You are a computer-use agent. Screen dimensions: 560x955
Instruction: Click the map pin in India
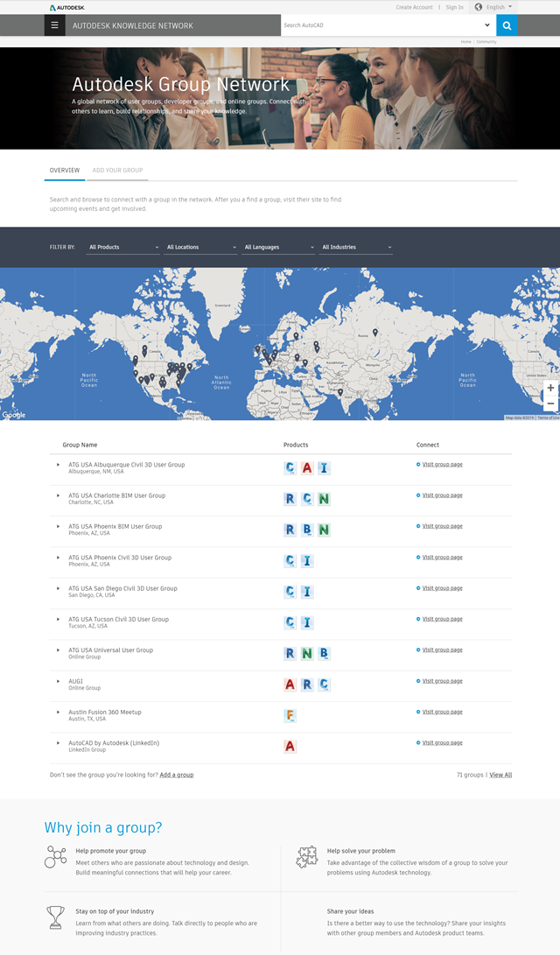pyautogui.click(x=340, y=392)
